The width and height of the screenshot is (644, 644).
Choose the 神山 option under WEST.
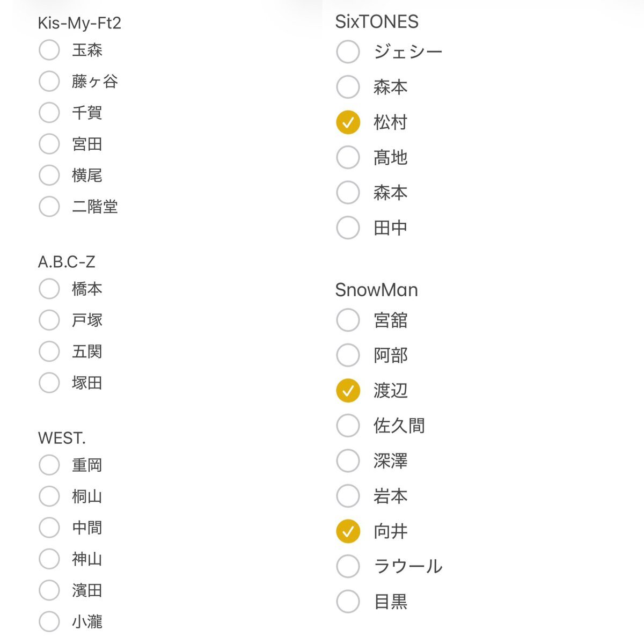pyautogui.click(x=49, y=559)
